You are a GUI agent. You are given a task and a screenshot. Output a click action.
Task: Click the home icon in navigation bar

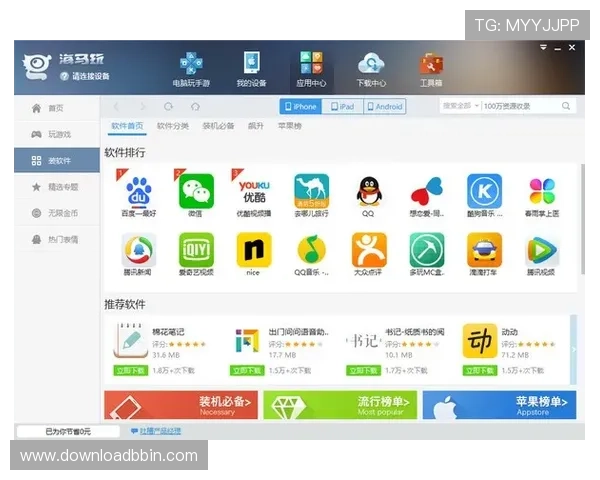[x=195, y=106]
